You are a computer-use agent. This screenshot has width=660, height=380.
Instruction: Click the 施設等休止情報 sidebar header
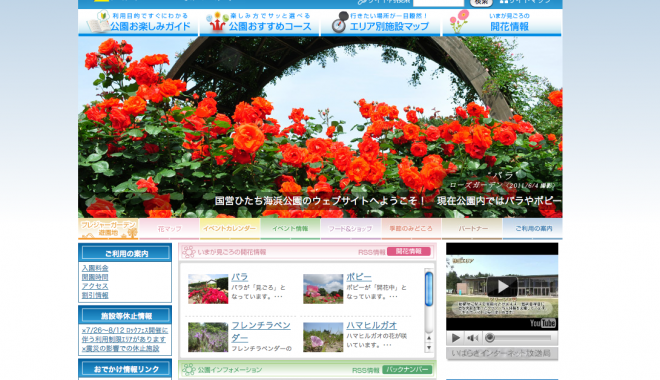click(125, 316)
